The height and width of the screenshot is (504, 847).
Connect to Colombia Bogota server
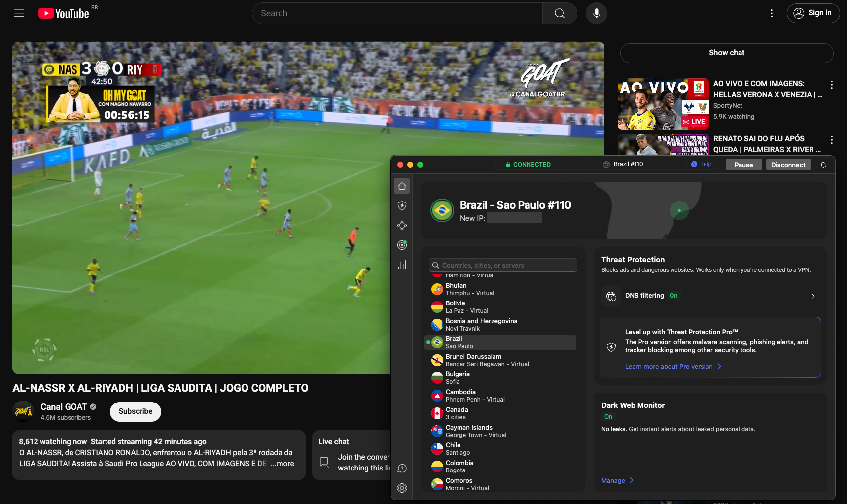(x=500, y=467)
